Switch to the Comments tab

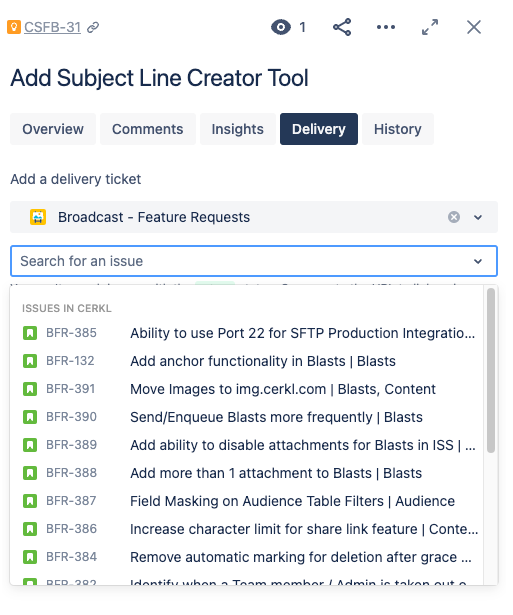(x=147, y=129)
